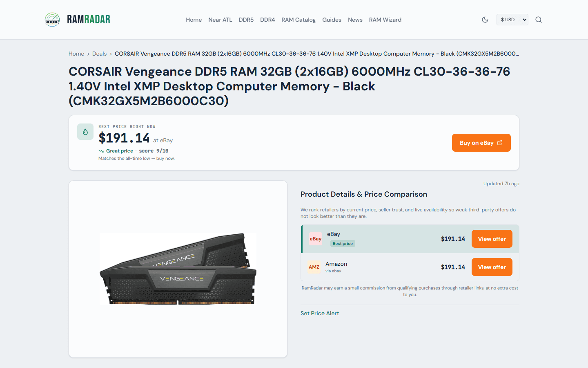Click the 'BEST PRICE RIGHT NOW' label
This screenshot has width=588, height=368.
coord(127,127)
